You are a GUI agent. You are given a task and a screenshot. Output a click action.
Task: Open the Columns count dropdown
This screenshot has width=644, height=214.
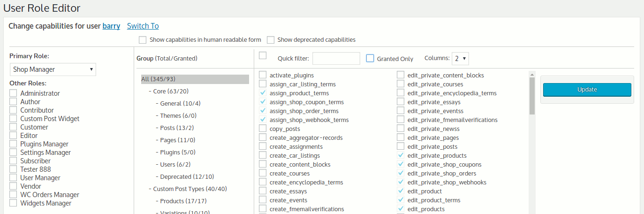460,59
